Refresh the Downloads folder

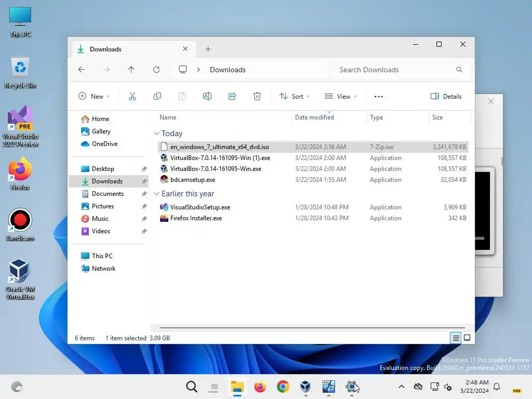(156, 70)
